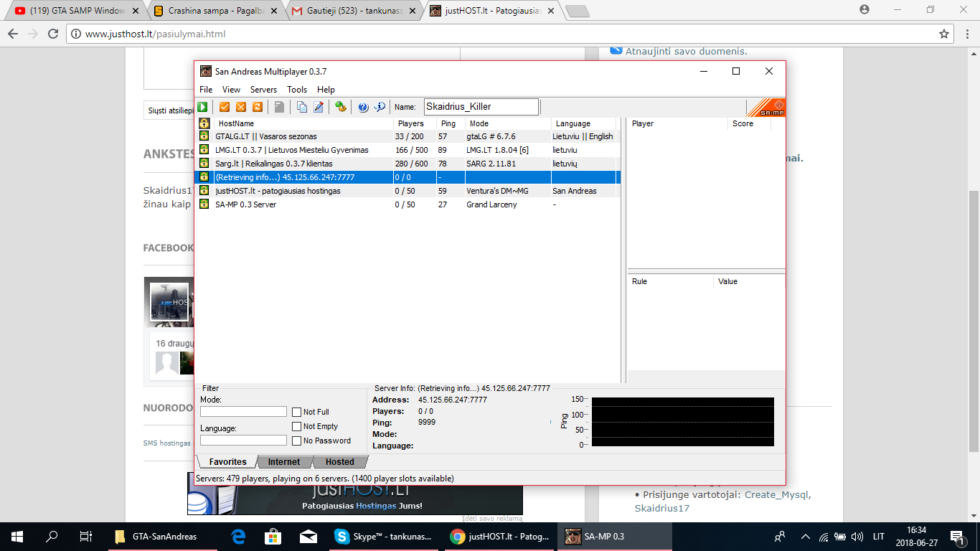Click the blue Help question mark icon

[363, 107]
